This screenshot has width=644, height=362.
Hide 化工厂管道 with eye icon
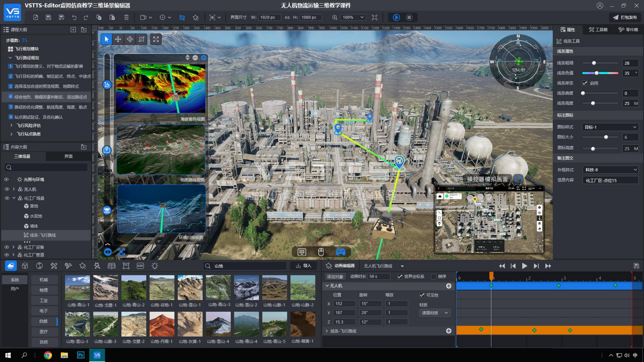click(x=7, y=255)
